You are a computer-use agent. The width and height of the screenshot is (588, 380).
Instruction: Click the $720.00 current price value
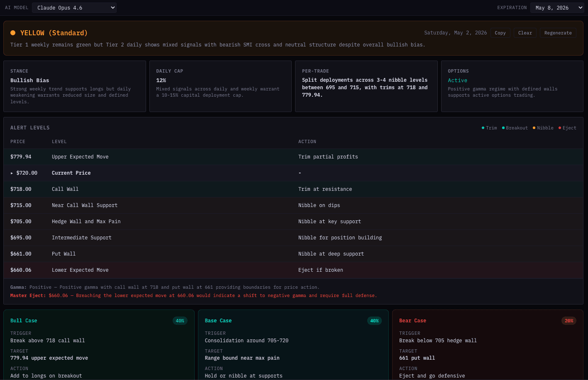coord(27,173)
